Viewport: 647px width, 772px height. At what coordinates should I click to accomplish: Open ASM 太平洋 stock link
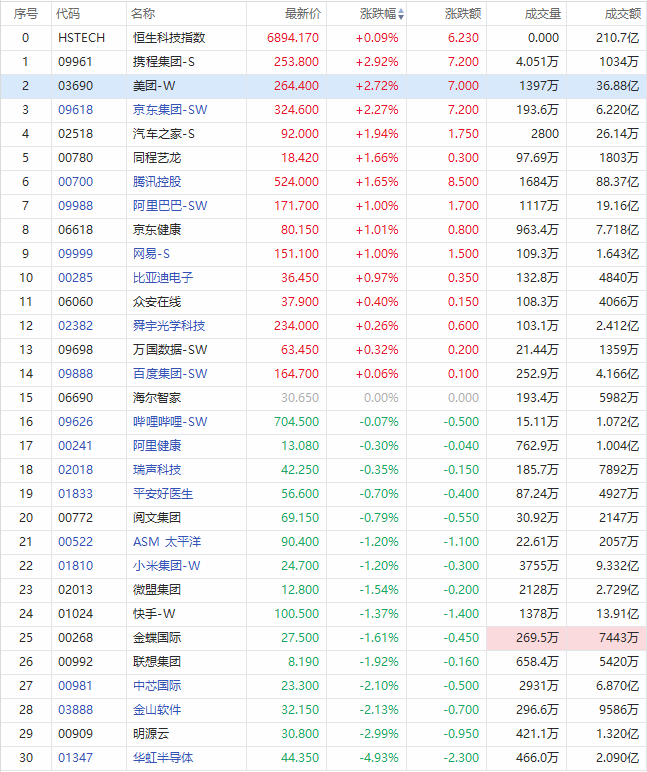(167, 542)
